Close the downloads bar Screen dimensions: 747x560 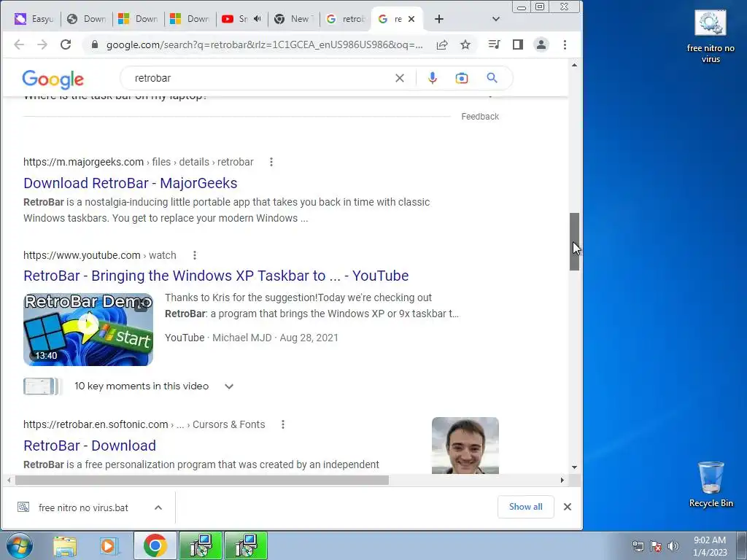click(x=568, y=507)
